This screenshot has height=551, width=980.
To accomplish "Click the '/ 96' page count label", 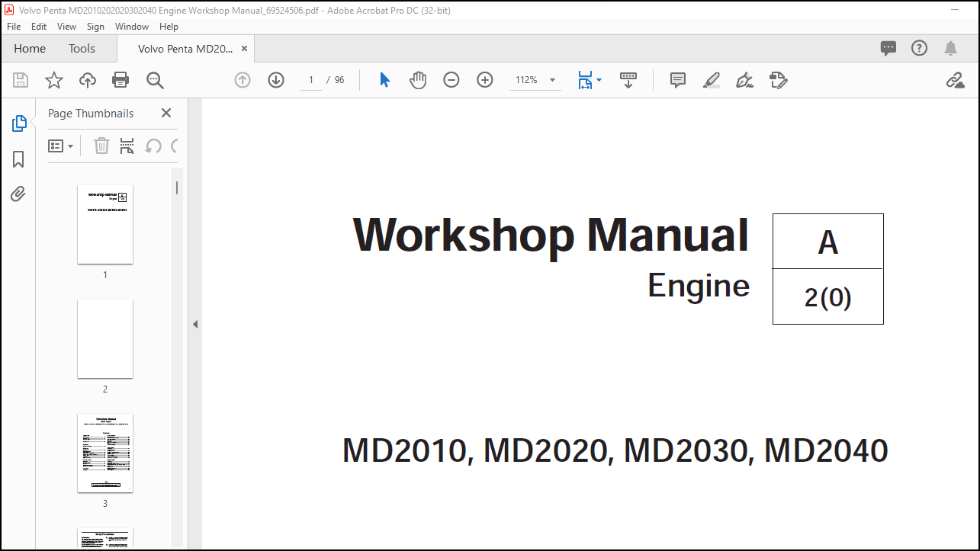I will coord(336,80).
